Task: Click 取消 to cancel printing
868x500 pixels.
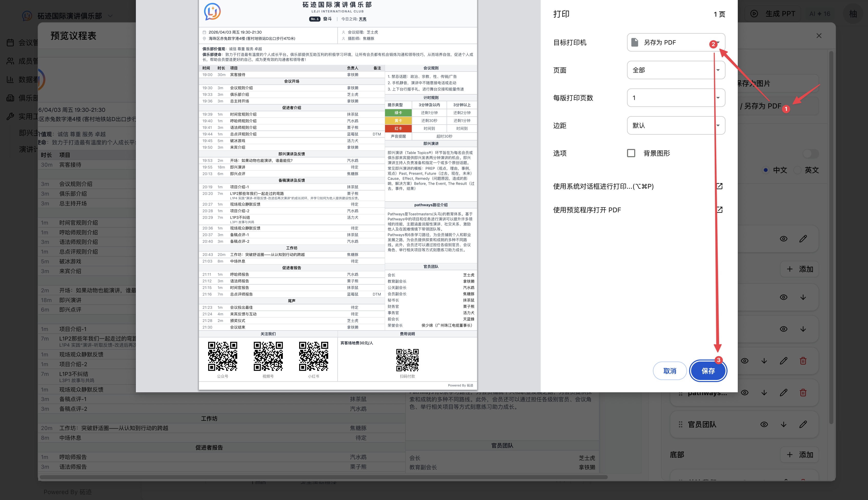Action: click(x=670, y=371)
